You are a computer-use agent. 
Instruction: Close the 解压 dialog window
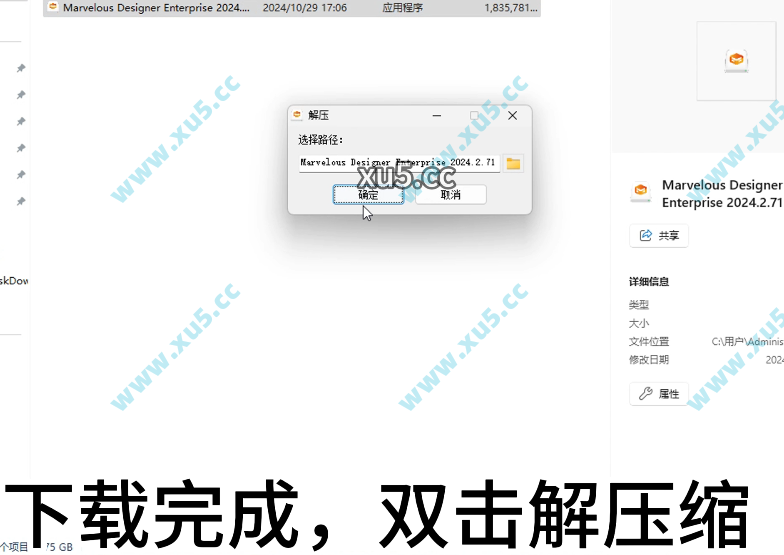click(513, 116)
